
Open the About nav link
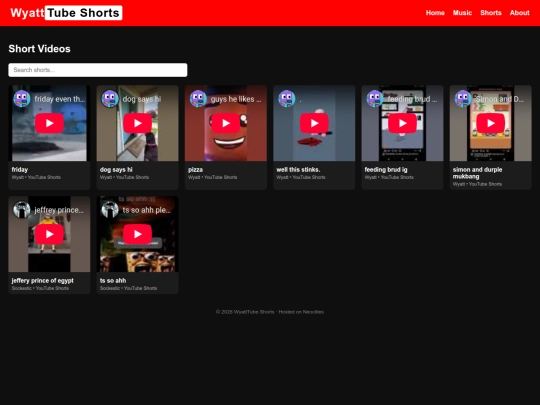pos(519,13)
